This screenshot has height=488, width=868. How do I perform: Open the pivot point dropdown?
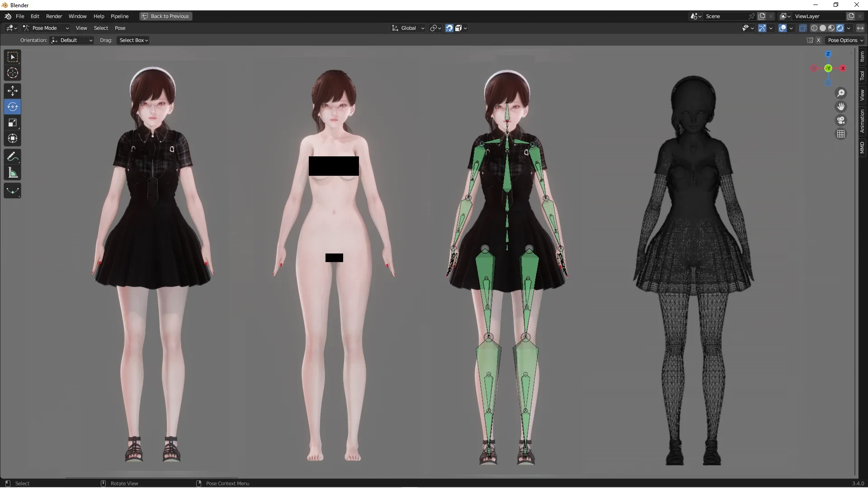coord(436,28)
